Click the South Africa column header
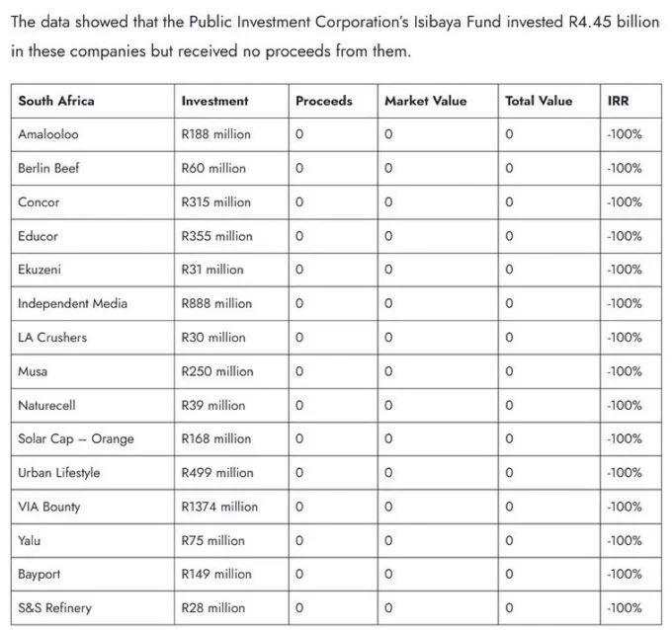 pyautogui.click(x=93, y=101)
